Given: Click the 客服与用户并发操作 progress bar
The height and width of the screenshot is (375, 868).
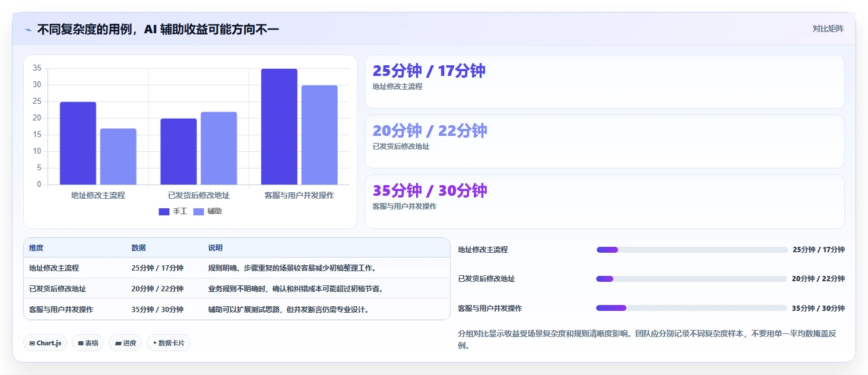Looking at the screenshot, I should [692, 308].
